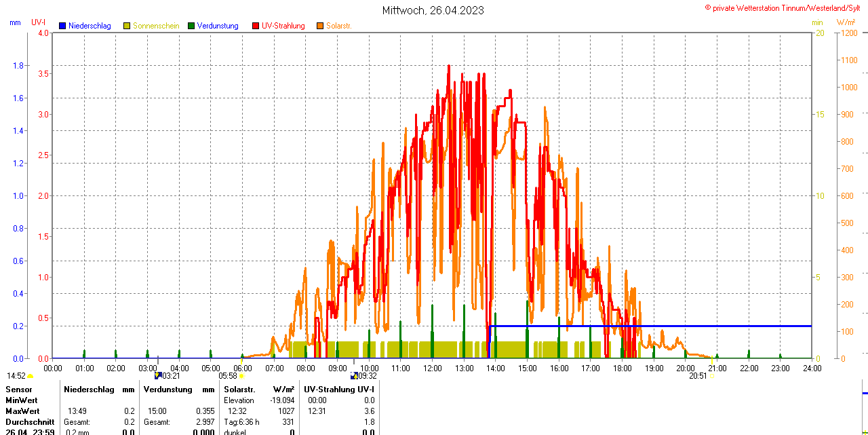Click the 18:00 time axis label
The image size is (868, 435).
[x=623, y=368]
